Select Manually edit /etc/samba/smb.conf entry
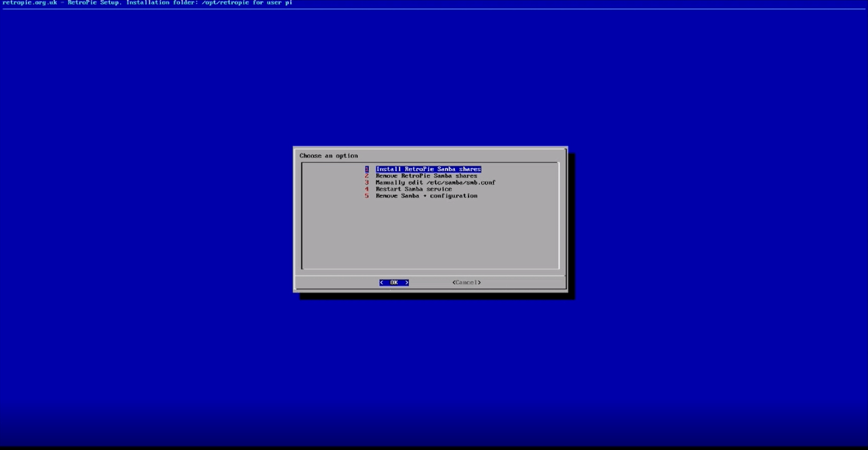 coord(435,183)
